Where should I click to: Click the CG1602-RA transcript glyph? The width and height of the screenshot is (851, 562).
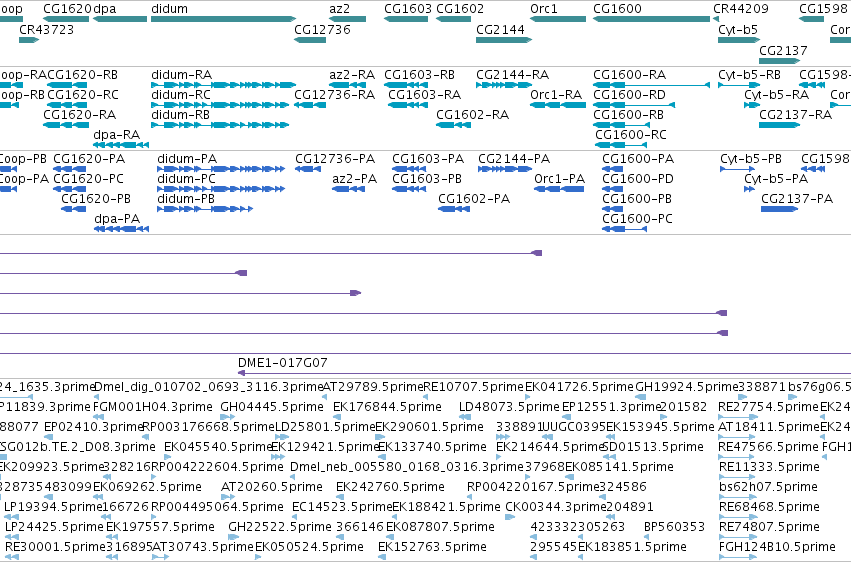(453, 125)
